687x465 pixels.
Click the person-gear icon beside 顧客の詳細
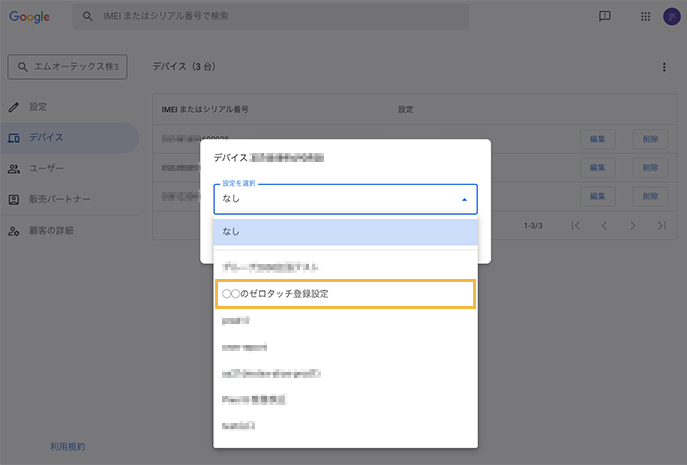pyautogui.click(x=14, y=231)
